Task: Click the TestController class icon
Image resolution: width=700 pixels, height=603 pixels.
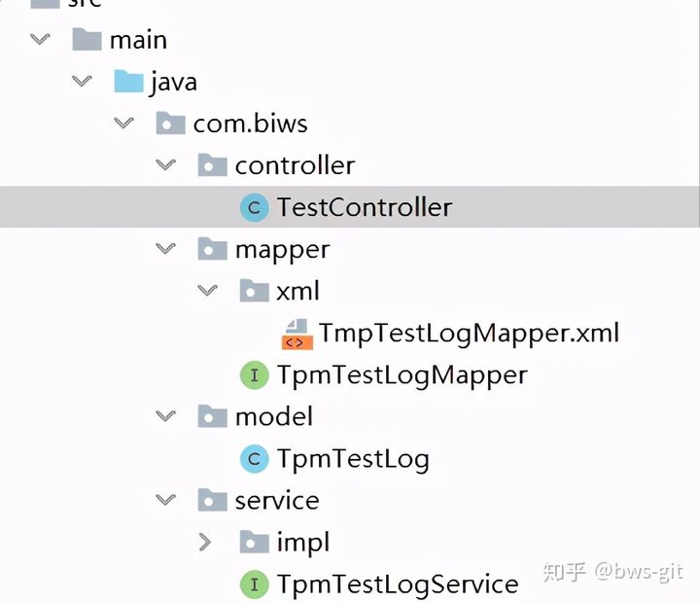Action: click(254, 207)
